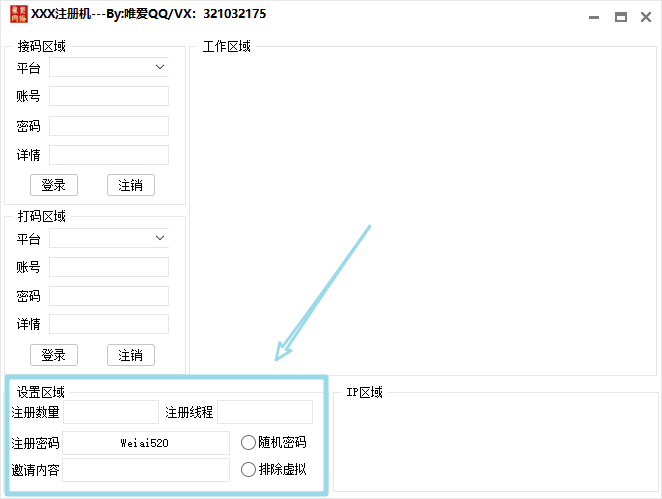Open the 平台 dropdown in 打码区域
662x499 pixels.
(x=109, y=238)
